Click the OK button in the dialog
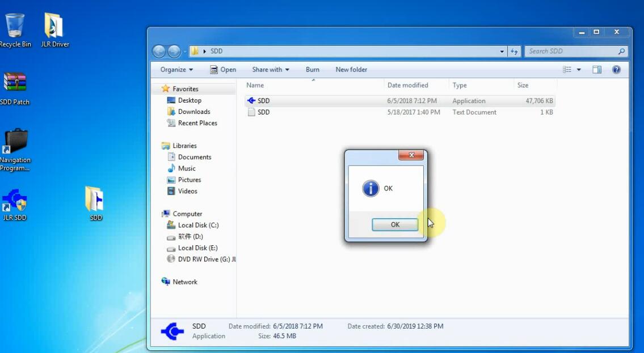 (395, 225)
